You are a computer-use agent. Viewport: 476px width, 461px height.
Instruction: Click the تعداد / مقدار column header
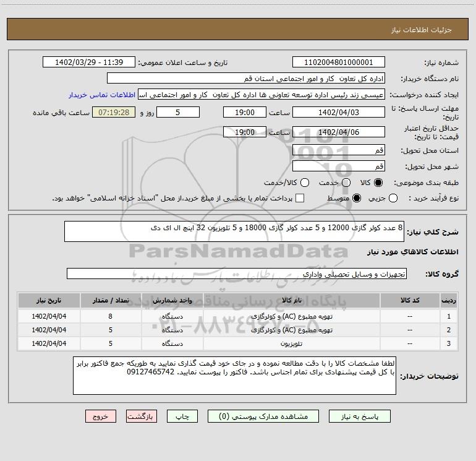tap(111, 300)
